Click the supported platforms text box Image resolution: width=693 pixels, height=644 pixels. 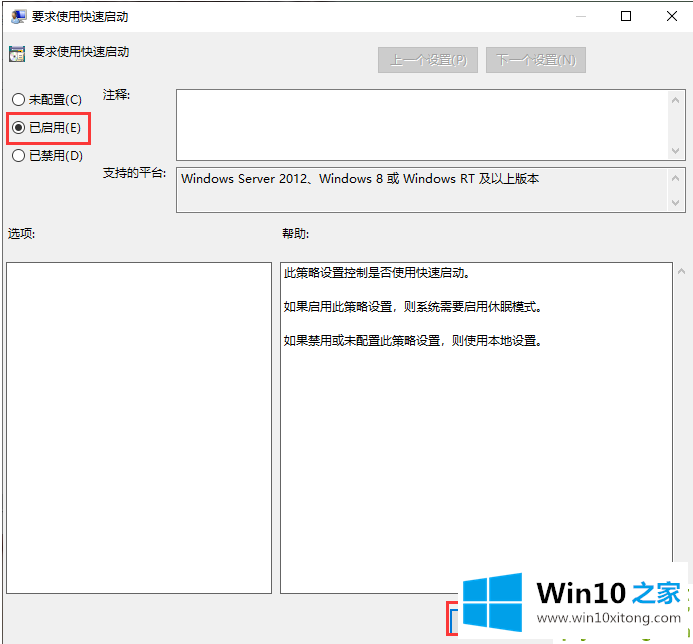pos(420,189)
